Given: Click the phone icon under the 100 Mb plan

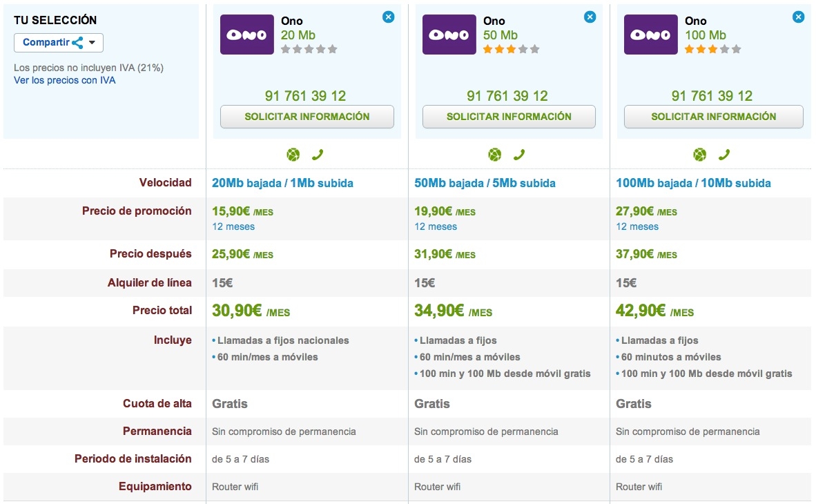Looking at the screenshot, I should pos(724,155).
